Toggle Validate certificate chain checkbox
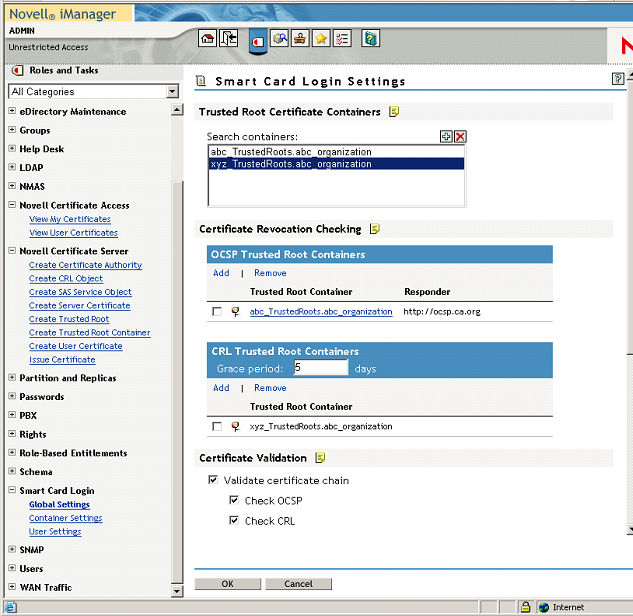The height and width of the screenshot is (616, 633). point(213,480)
